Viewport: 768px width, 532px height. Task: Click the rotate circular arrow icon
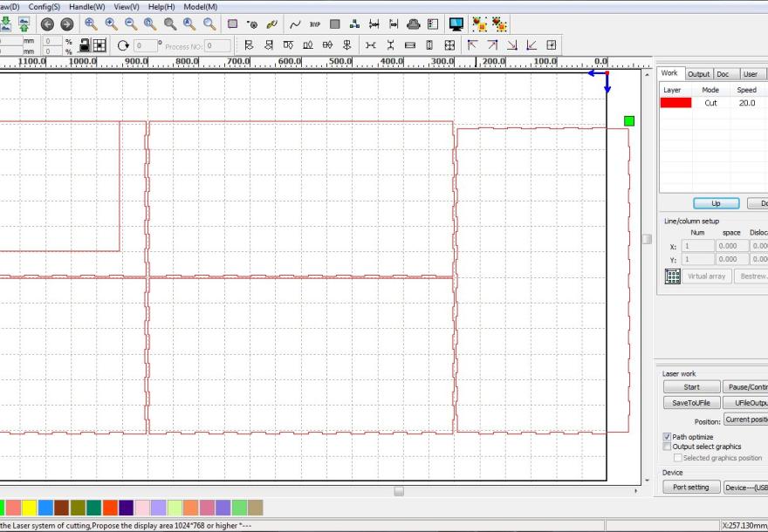123,45
